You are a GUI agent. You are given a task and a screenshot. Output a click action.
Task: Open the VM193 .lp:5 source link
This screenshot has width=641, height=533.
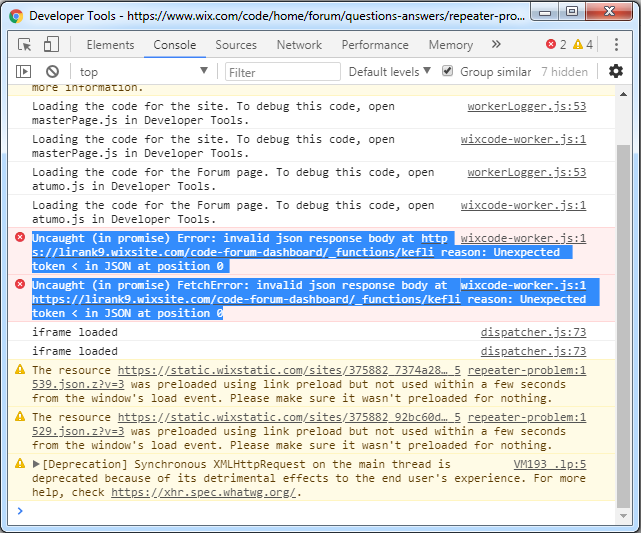[x=549, y=464]
